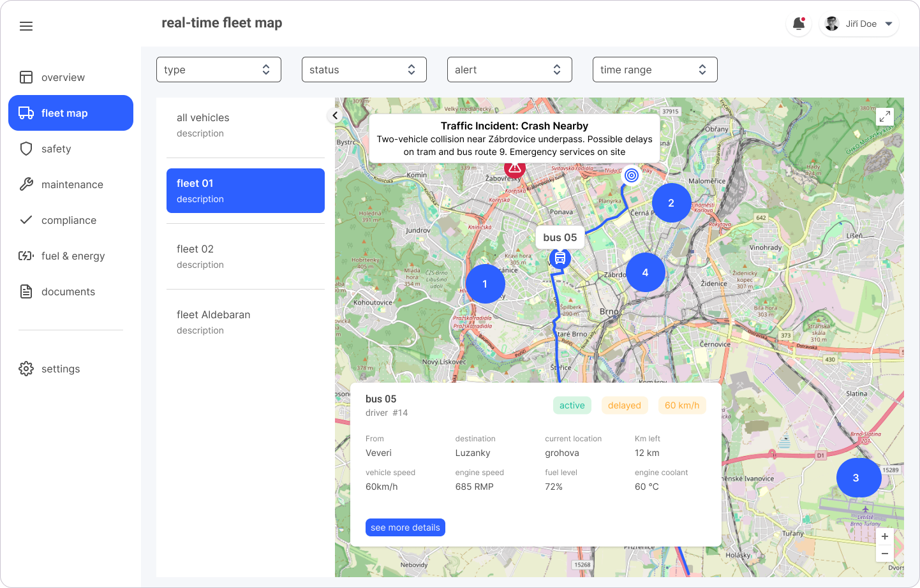Click map cluster marker 3
This screenshot has width=920, height=588.
(x=856, y=478)
